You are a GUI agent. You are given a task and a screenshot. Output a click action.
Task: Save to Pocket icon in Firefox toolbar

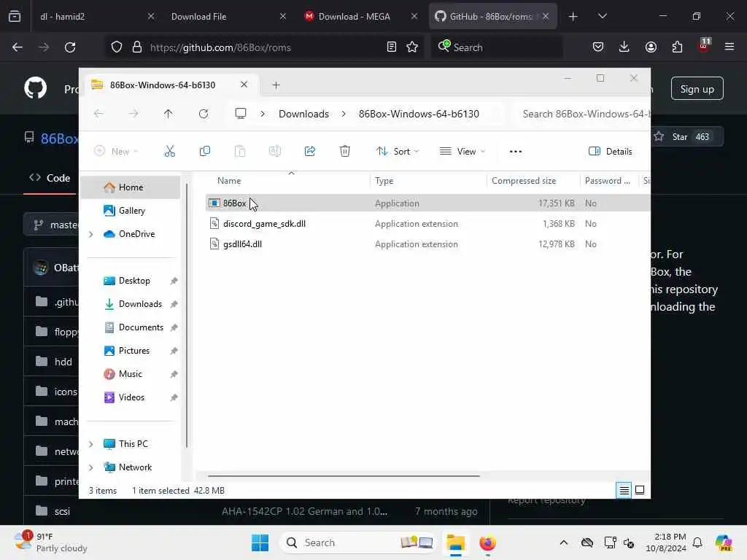598,47
